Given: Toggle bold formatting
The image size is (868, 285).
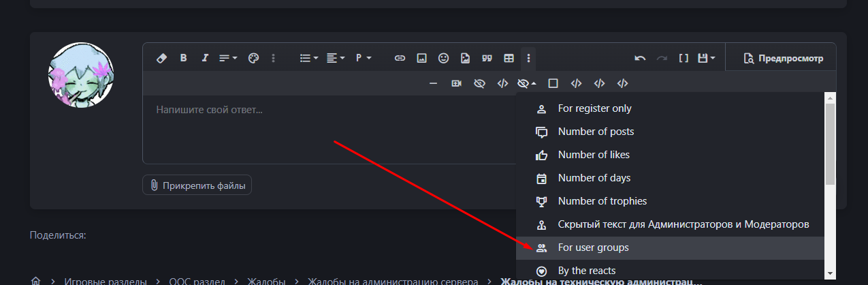Looking at the screenshot, I should click(x=183, y=58).
